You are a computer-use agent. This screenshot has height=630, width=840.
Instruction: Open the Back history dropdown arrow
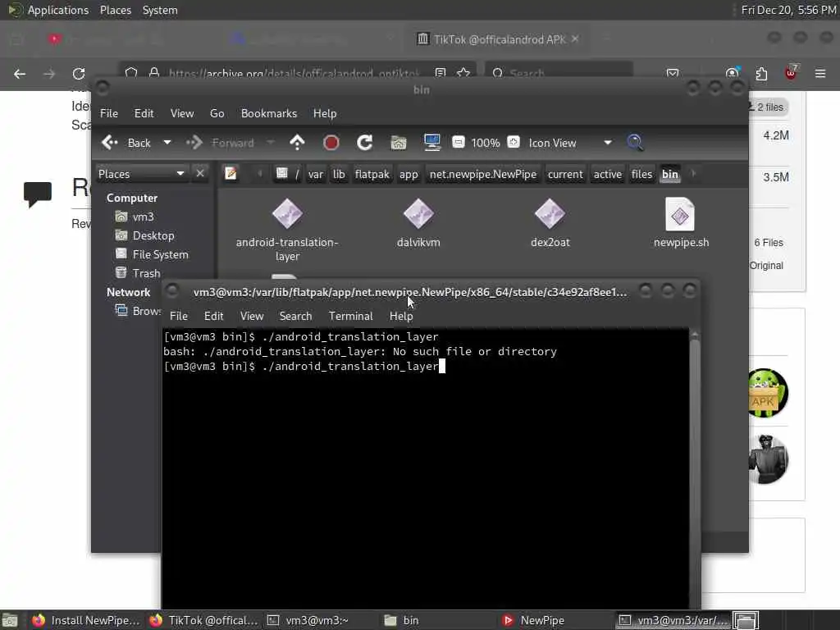[167, 143]
